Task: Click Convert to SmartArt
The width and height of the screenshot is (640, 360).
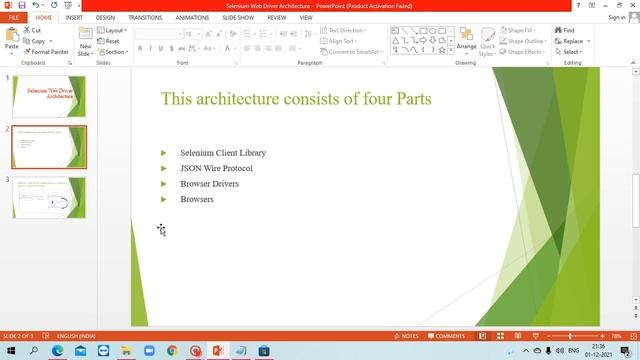Action: click(x=351, y=52)
